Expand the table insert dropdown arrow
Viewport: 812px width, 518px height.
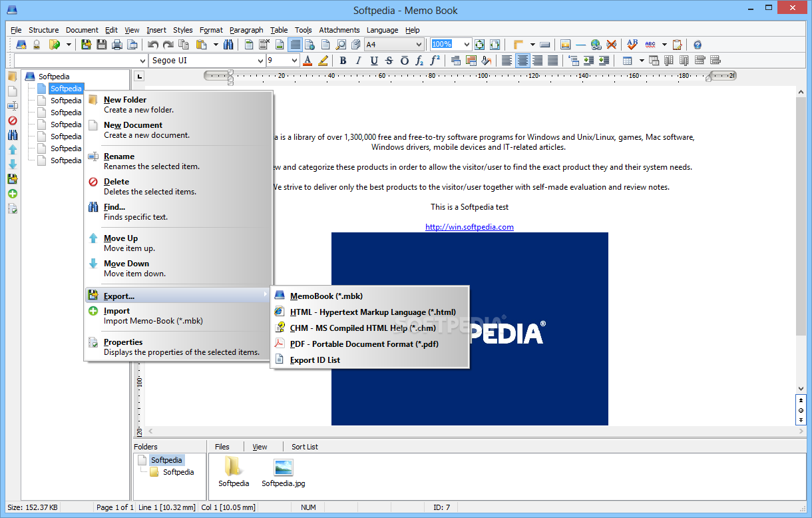click(642, 61)
